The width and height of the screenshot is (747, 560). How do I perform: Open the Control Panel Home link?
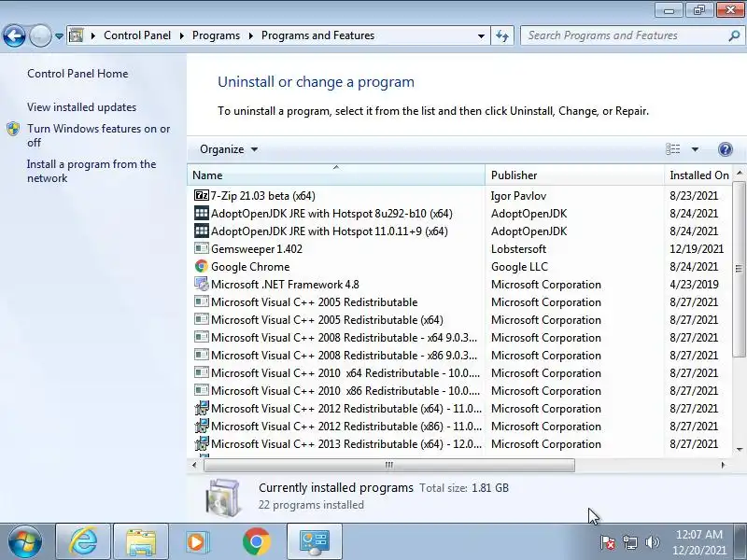click(78, 74)
